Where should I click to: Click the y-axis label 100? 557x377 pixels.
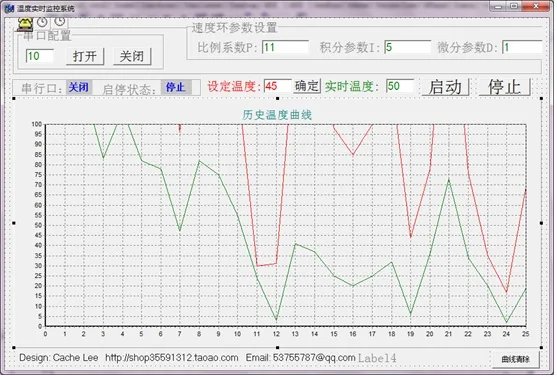[x=37, y=124]
